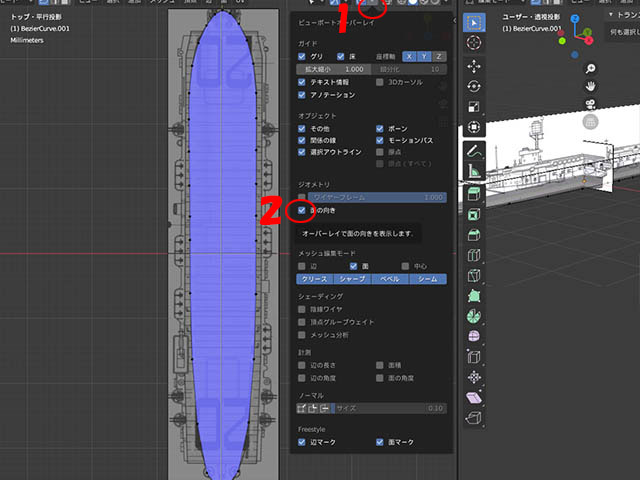The image size is (640, 480).
Task: Select the Rip Region tool
Action: (x=474, y=418)
